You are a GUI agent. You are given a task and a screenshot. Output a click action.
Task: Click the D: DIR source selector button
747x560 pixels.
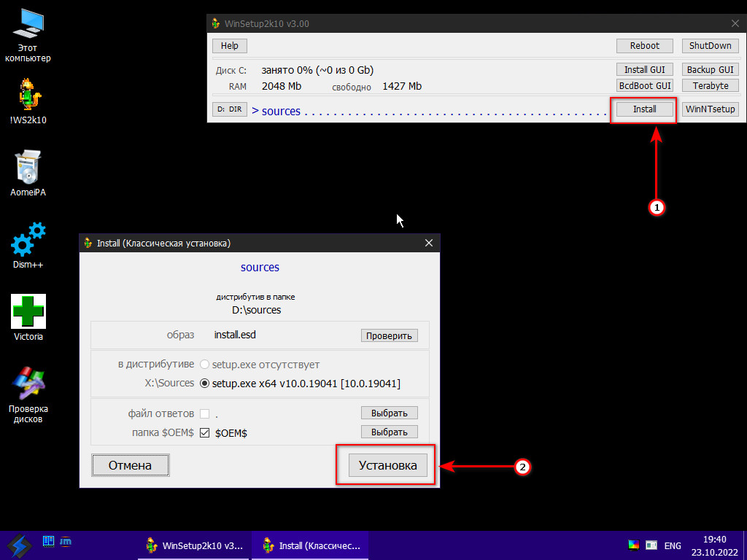pyautogui.click(x=229, y=109)
